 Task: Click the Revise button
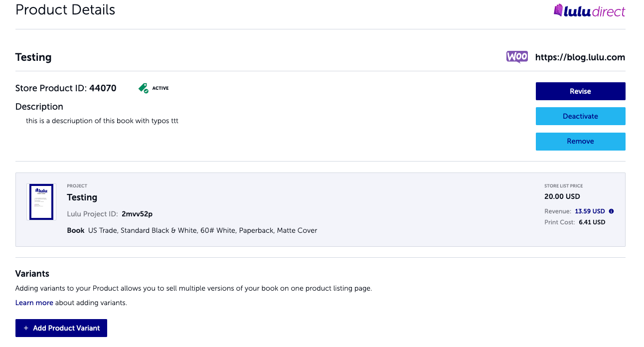(x=580, y=91)
